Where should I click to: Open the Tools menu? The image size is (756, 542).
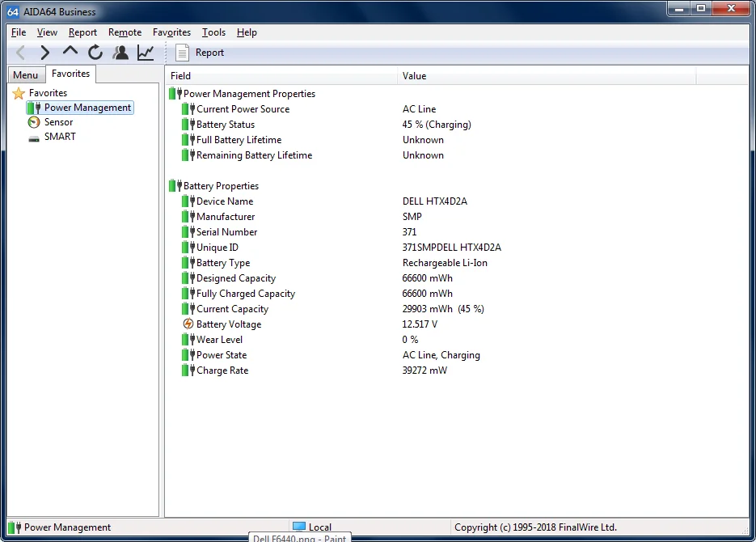(213, 32)
